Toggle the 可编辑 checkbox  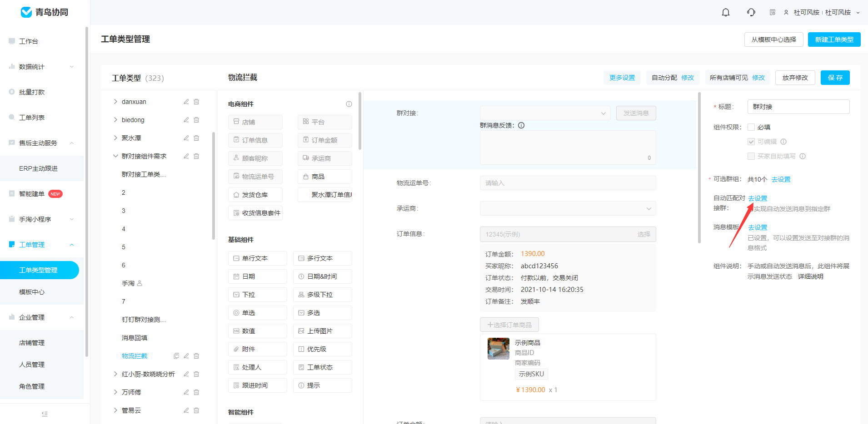[751, 142]
